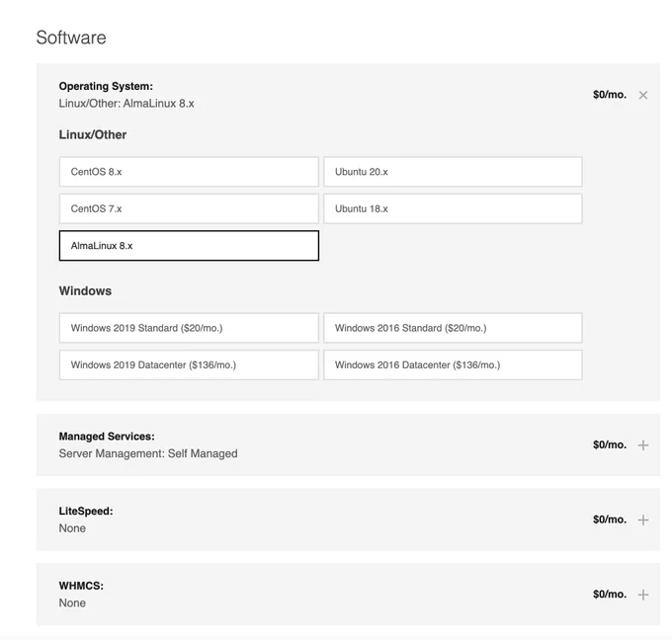Click the LiteSpeed $0/mo. price
The width and height of the screenshot is (672, 640).
(610, 520)
